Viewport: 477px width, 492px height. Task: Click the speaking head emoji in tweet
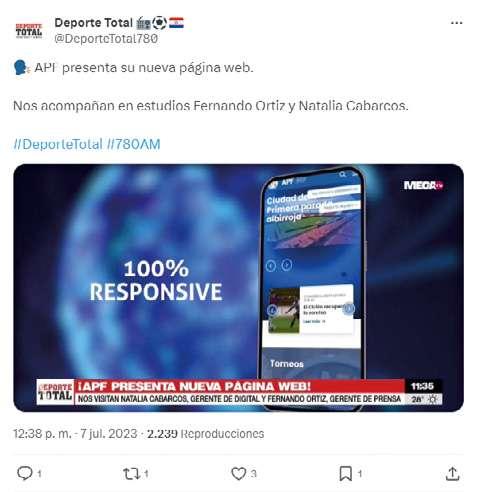pos(21,68)
